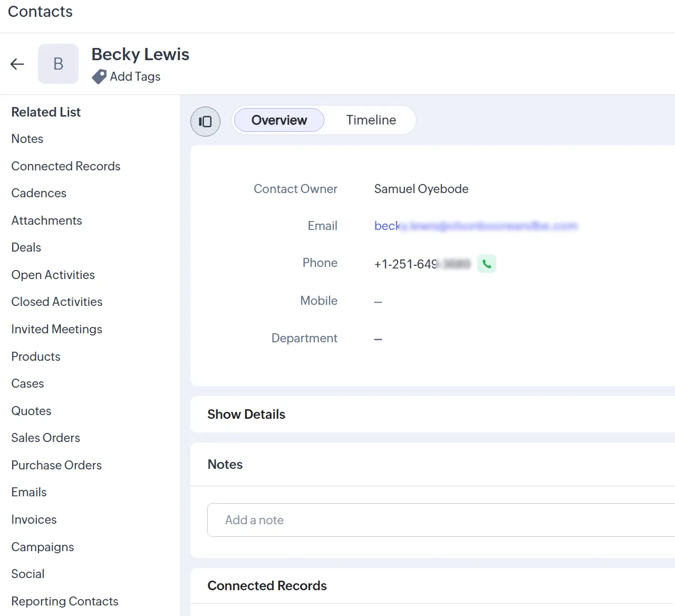
Task: View Invoices related list
Action: tap(34, 519)
